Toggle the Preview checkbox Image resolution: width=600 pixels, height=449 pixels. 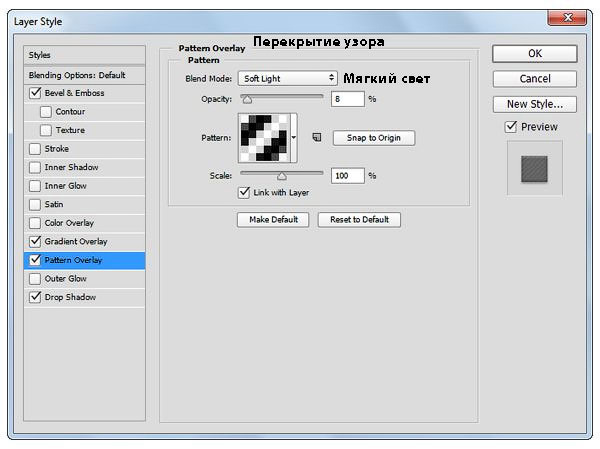click(511, 127)
